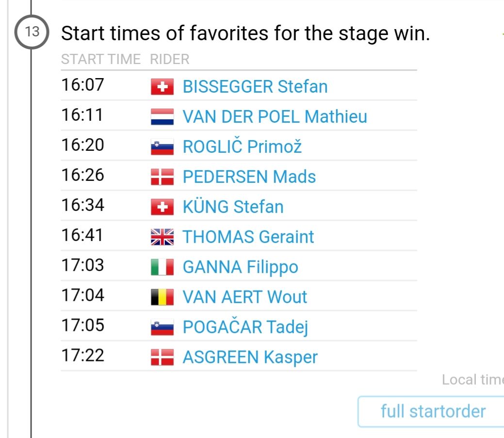The height and width of the screenshot is (438, 504).
Task: Open ROGLIČ Primož rider link
Action: (242, 147)
